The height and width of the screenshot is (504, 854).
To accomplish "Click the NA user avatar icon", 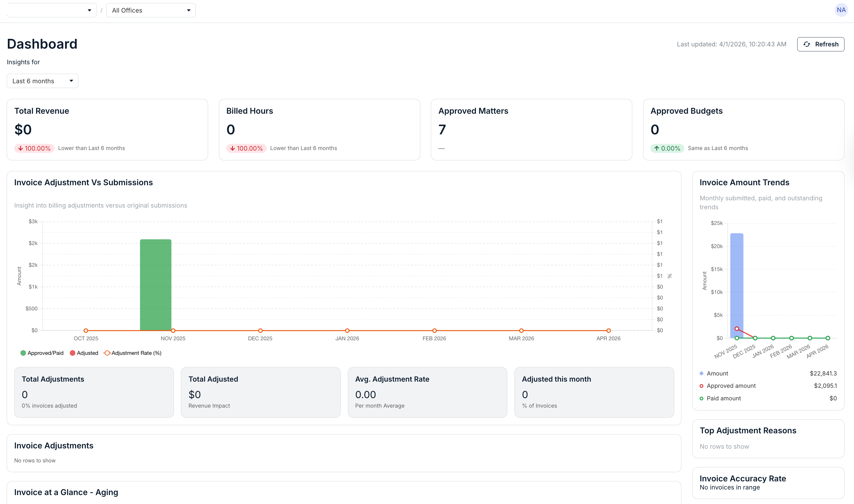I will point(841,10).
